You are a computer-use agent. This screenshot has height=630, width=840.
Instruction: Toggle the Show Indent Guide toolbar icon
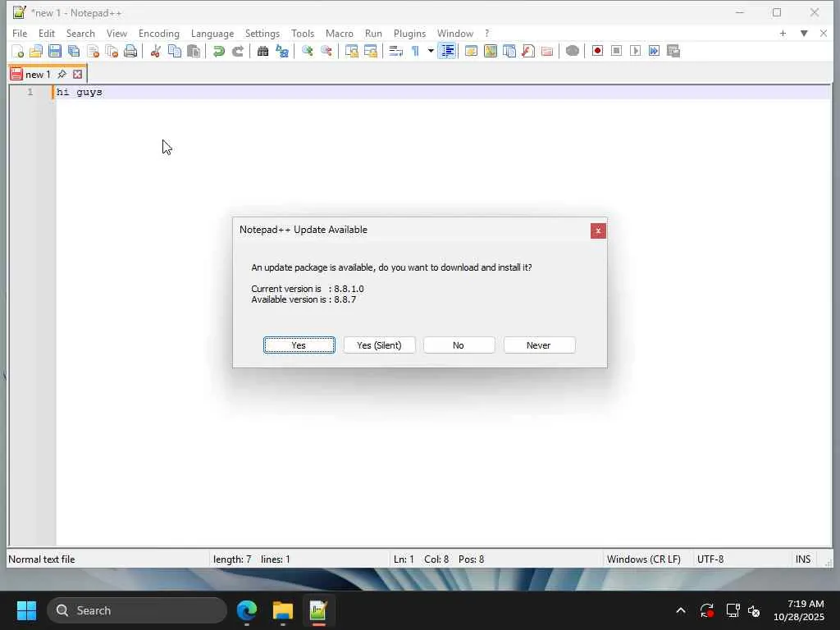pyautogui.click(x=447, y=51)
